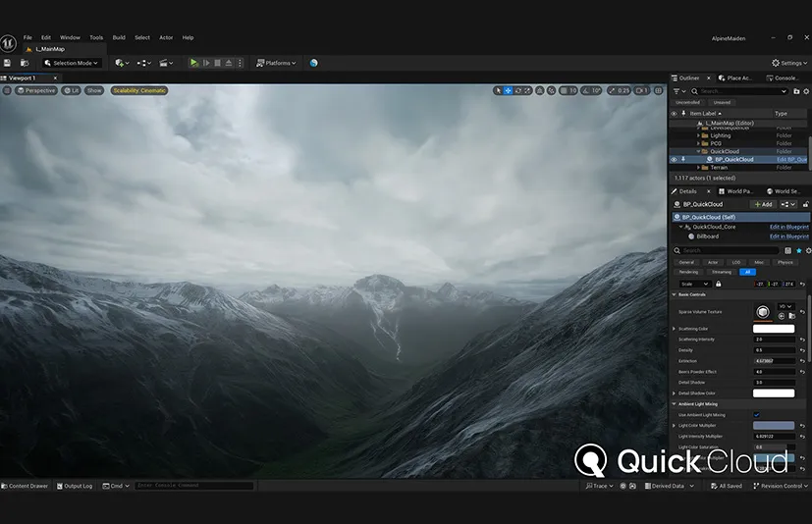Activate the Rotate gizmo tool

tap(517, 90)
